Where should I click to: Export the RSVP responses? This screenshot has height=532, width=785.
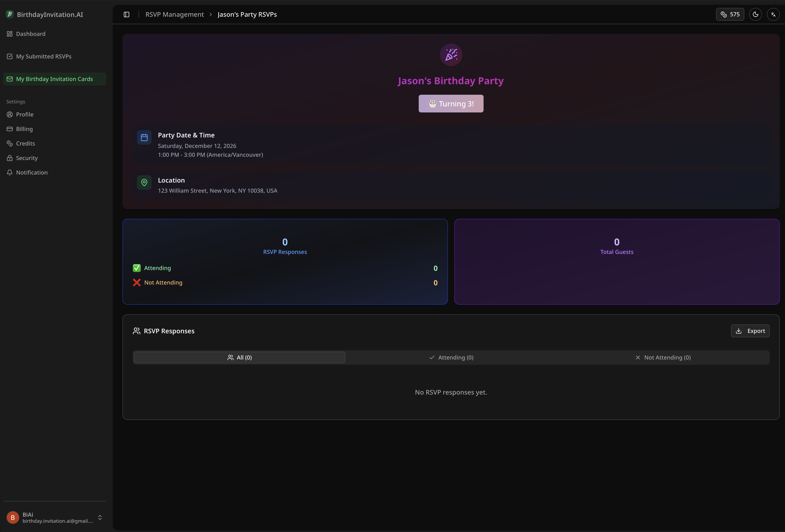point(750,331)
